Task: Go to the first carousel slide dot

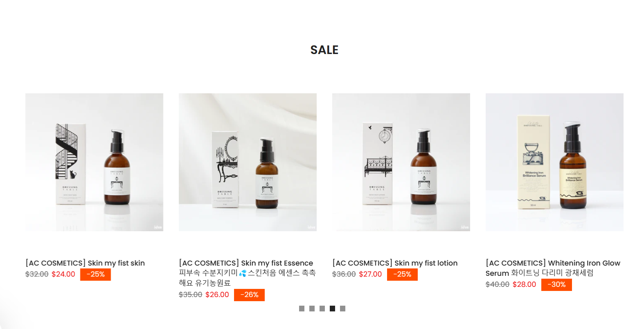Action: [302, 309]
